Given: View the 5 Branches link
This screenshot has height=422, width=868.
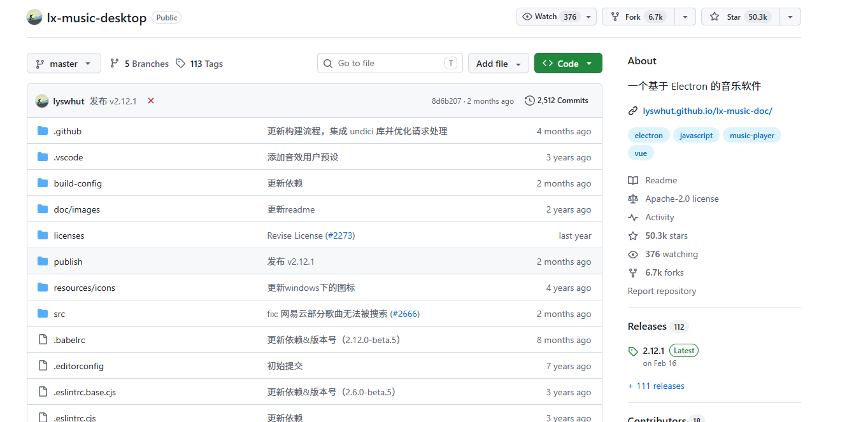Looking at the screenshot, I should pos(139,64).
